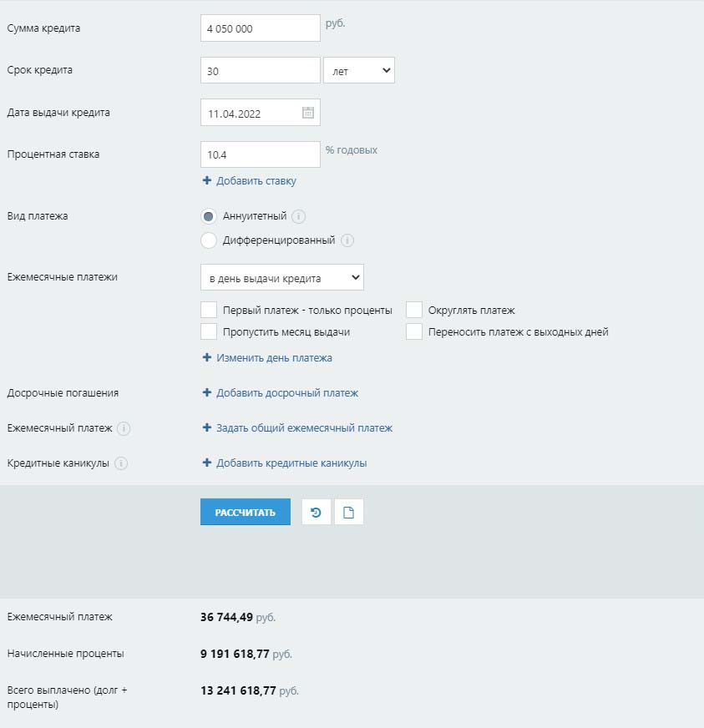Show info tooltip for Ежемесячный платеж
This screenshot has width=704, height=728.
(124, 428)
